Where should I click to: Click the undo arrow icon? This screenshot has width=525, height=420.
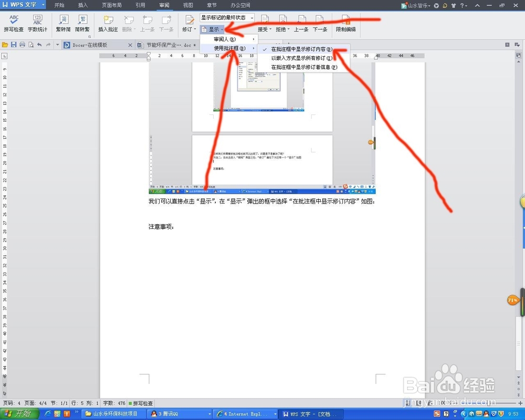[x=39, y=45]
